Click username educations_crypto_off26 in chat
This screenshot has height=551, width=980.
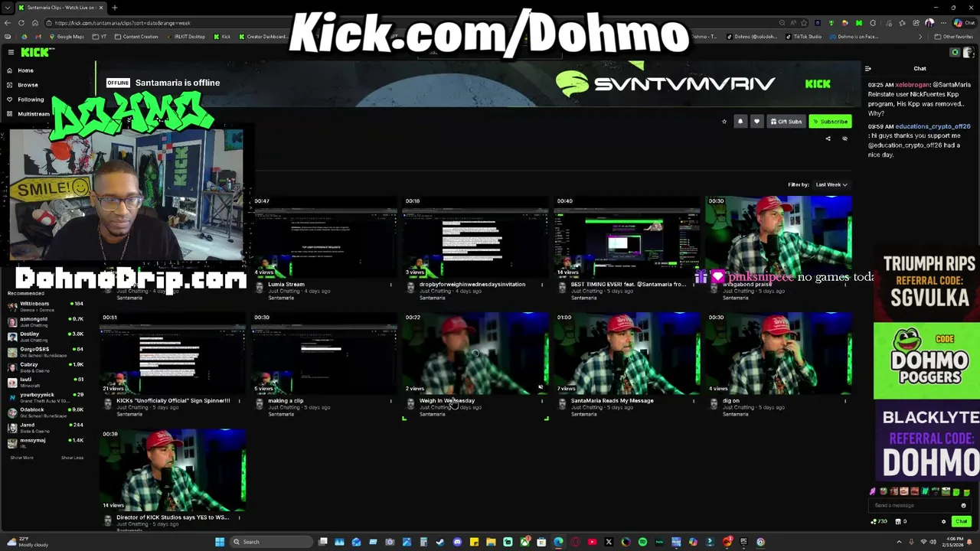(933, 126)
